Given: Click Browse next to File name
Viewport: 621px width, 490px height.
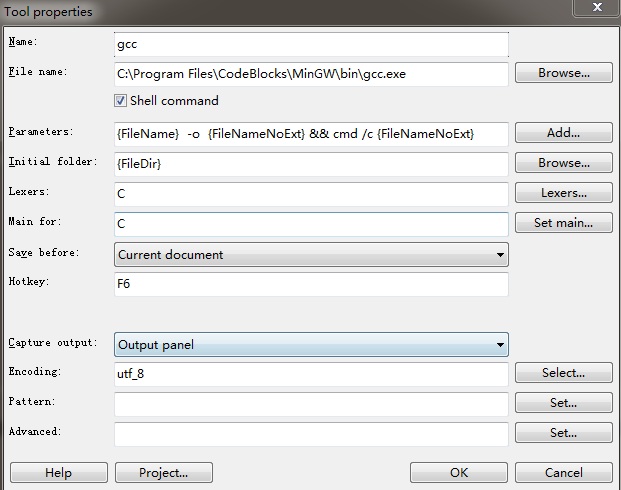Looking at the screenshot, I should [563, 73].
